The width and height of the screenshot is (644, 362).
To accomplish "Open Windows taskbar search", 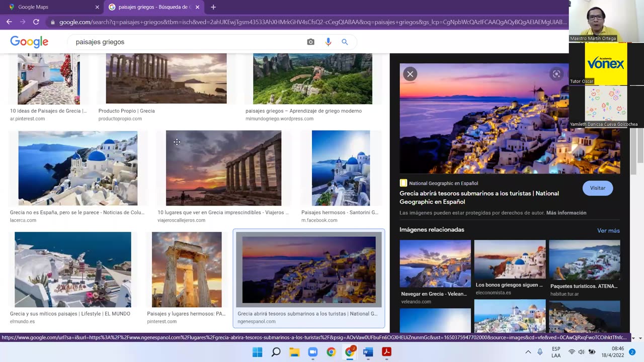I will (276, 352).
